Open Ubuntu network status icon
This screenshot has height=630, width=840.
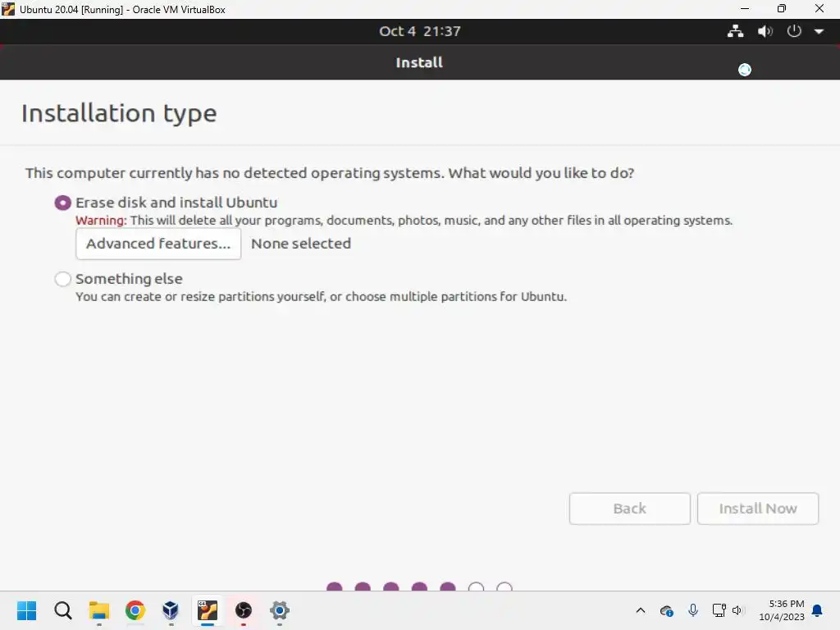(x=735, y=31)
